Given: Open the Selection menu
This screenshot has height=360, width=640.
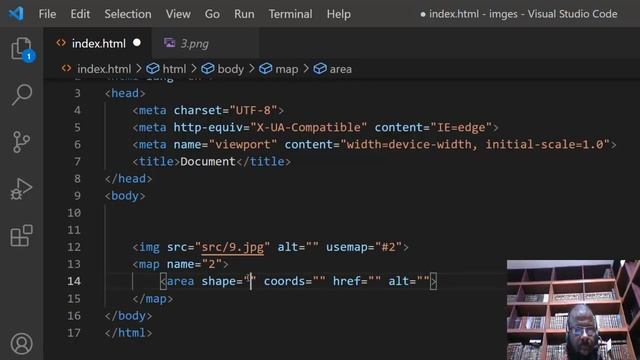Looking at the screenshot, I should tap(128, 14).
